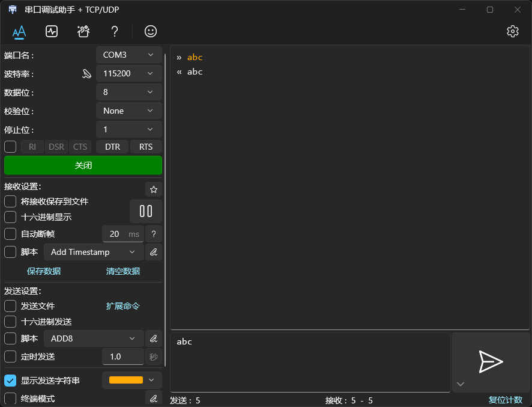The height and width of the screenshot is (407, 532).
Task: Open the 扩展命令 link
Action: coord(123,306)
